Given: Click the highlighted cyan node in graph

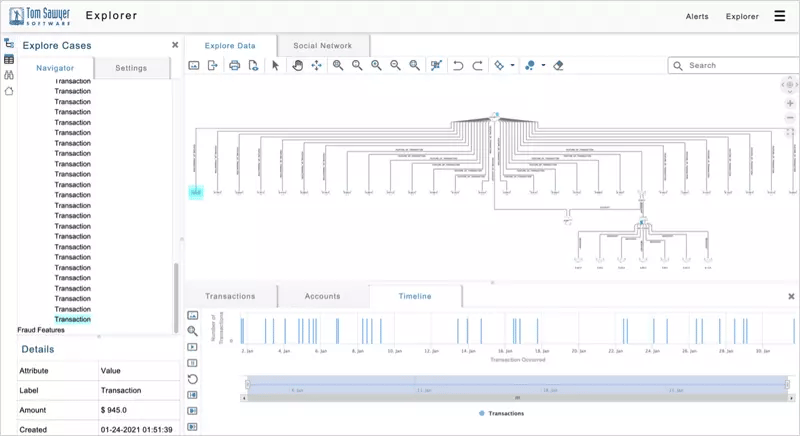Looking at the screenshot, I should tap(196, 192).
